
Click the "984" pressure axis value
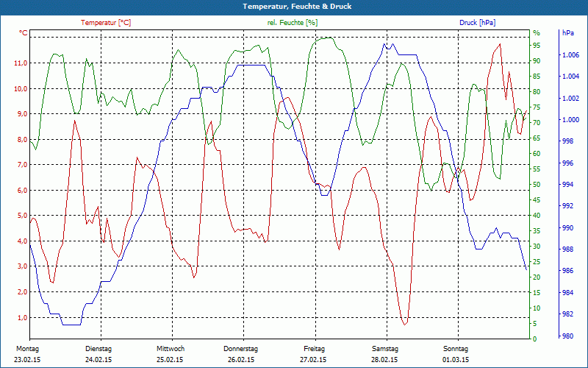point(567,292)
